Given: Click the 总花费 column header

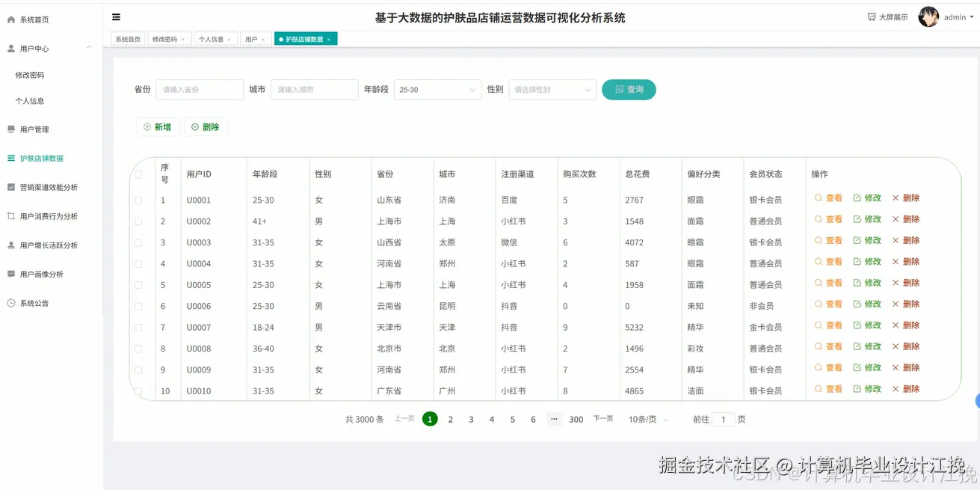Looking at the screenshot, I should [x=637, y=174].
